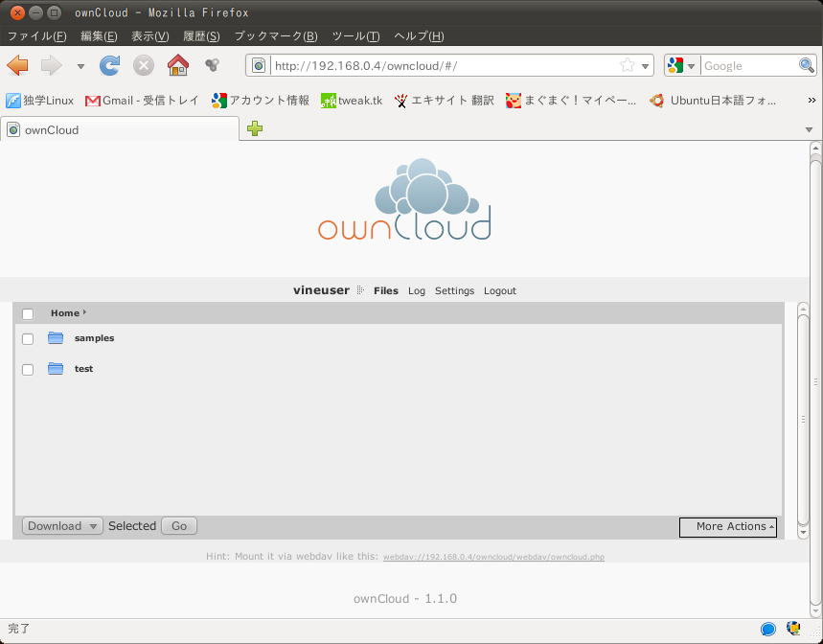Go to the home page icon

pyautogui.click(x=178, y=65)
